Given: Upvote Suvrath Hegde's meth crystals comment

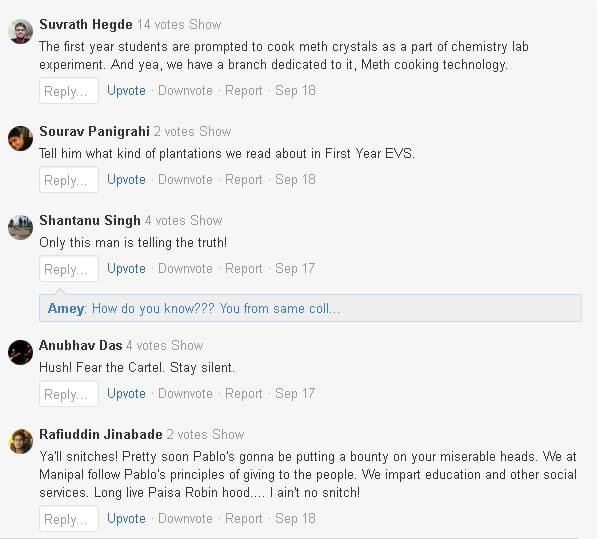Looking at the screenshot, I should 126,91.
